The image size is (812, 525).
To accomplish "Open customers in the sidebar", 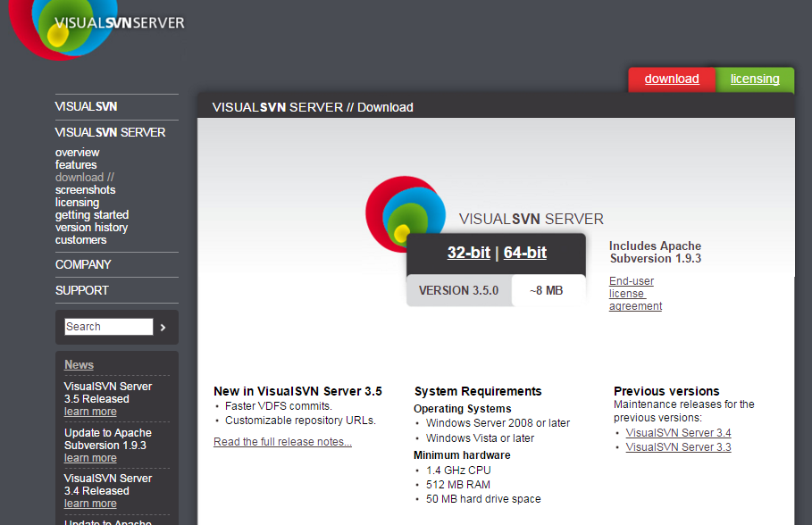I will point(80,240).
